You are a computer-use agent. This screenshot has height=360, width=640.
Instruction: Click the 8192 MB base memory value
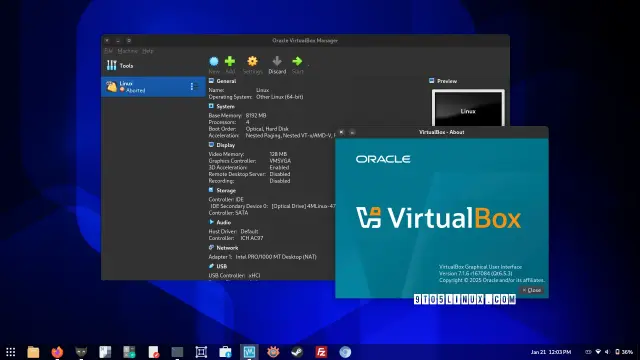click(x=256, y=116)
